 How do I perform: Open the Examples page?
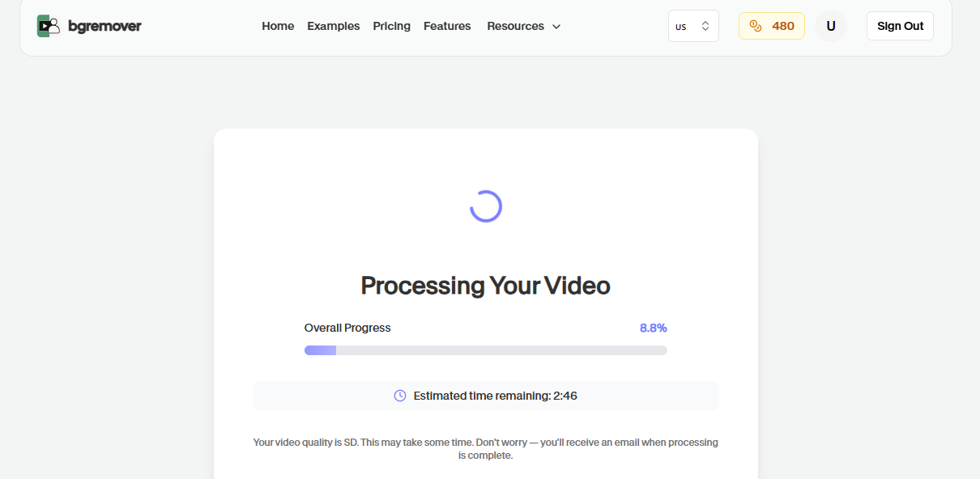tap(333, 26)
